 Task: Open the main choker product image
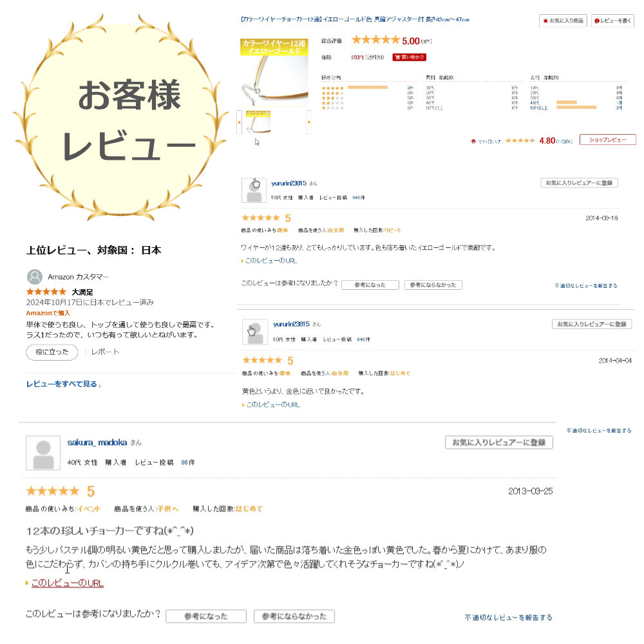274,73
